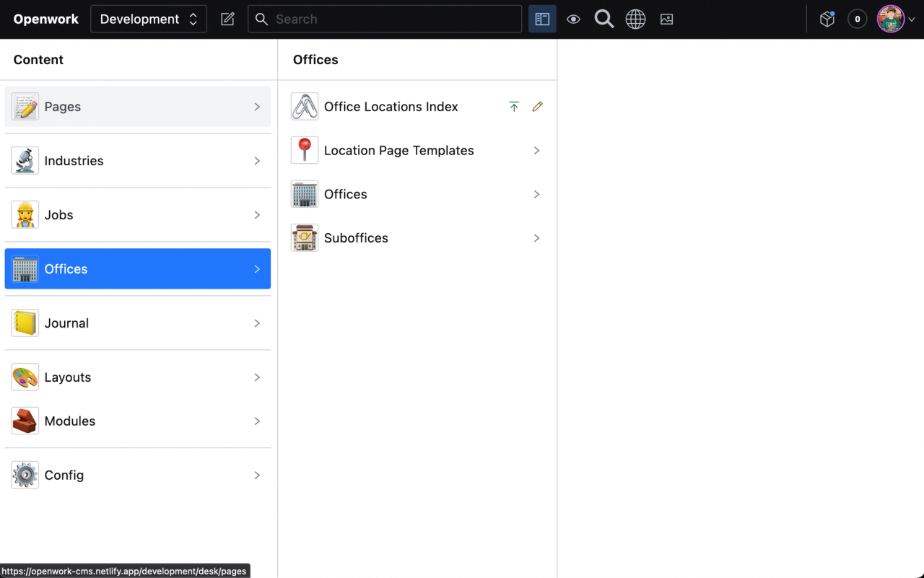Open the Config item with gear icon
The image size is (924, 578).
138,476
